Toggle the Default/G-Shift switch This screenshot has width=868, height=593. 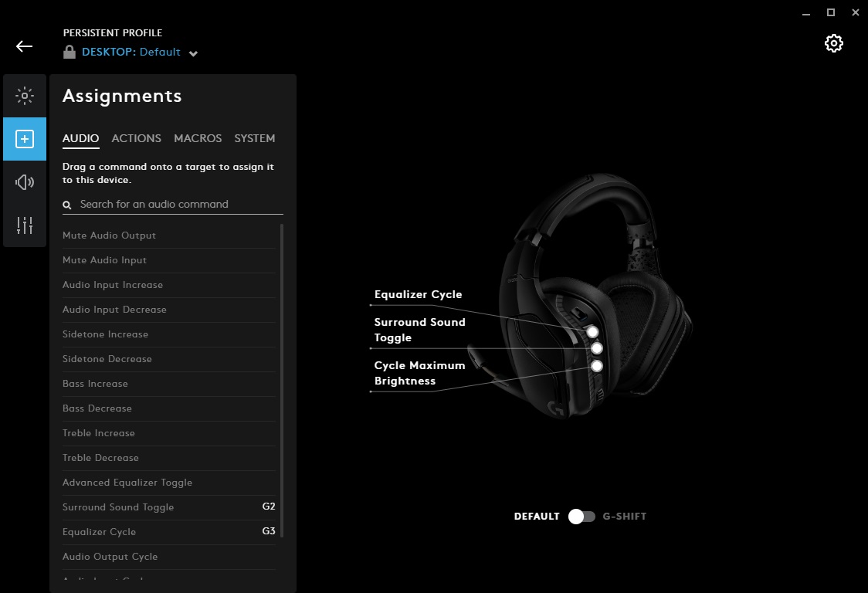(x=581, y=517)
